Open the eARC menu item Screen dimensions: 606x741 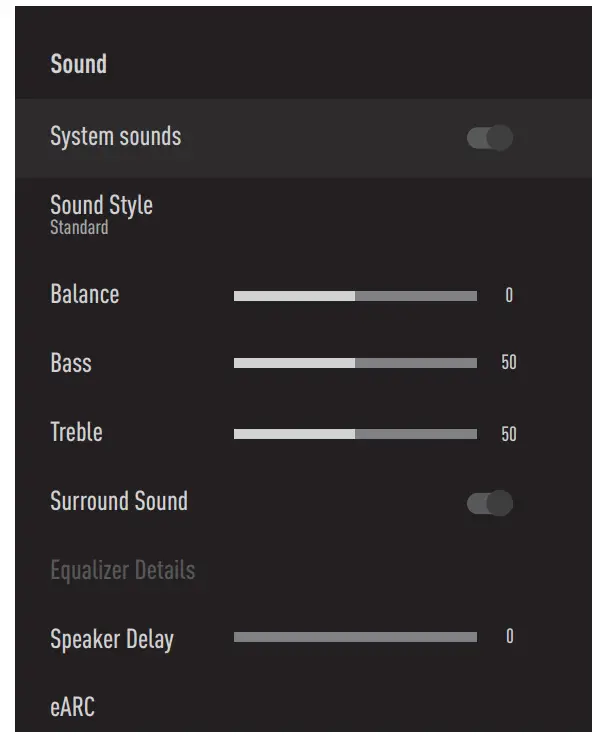click(72, 708)
